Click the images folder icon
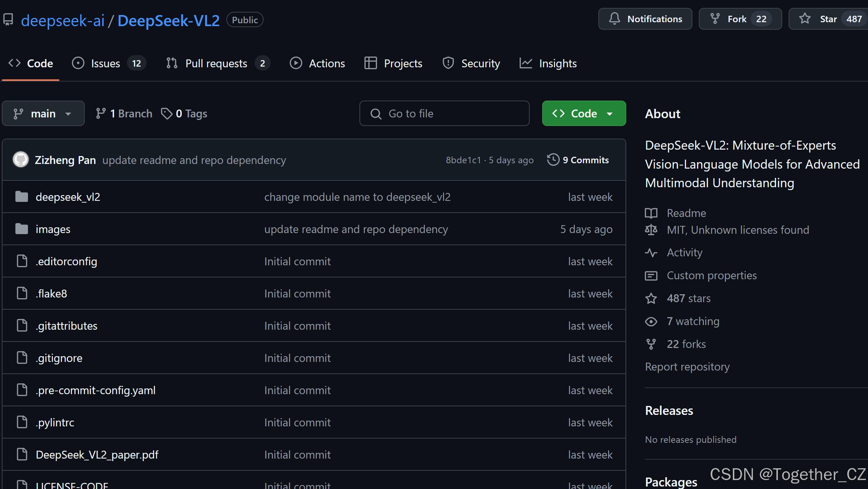Image resolution: width=868 pixels, height=489 pixels. (22, 229)
